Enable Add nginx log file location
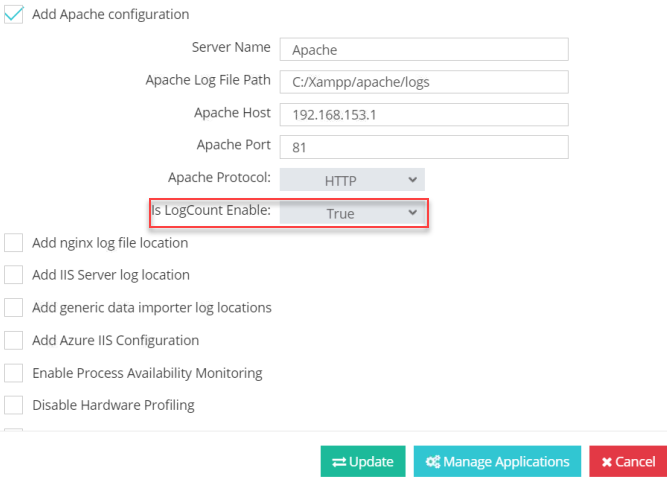This screenshot has width=667, height=478. pos(14,243)
